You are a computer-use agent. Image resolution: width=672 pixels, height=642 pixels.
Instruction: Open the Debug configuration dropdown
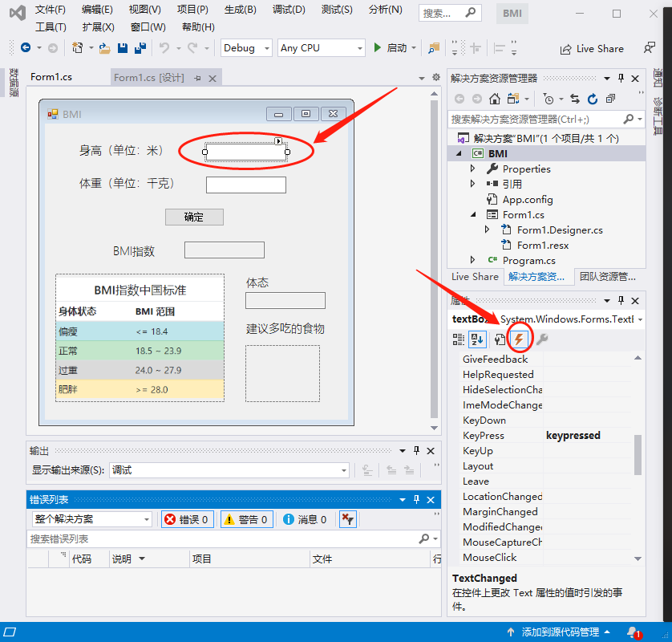click(245, 47)
